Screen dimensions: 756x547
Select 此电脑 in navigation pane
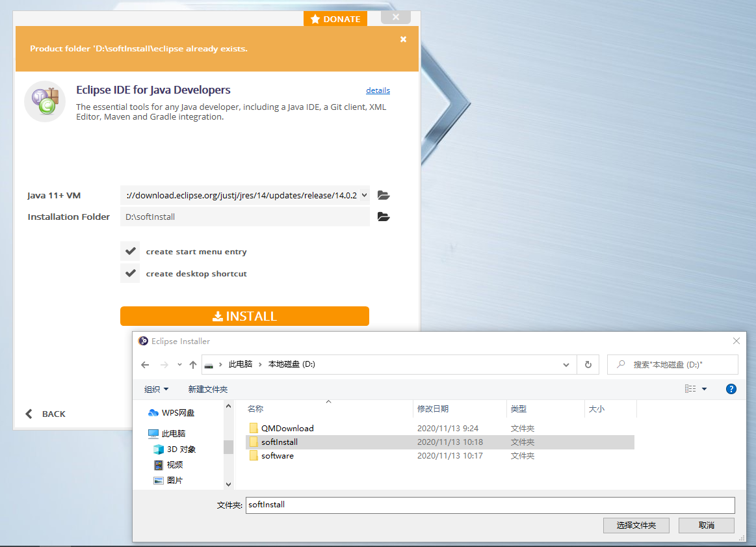coord(167,434)
